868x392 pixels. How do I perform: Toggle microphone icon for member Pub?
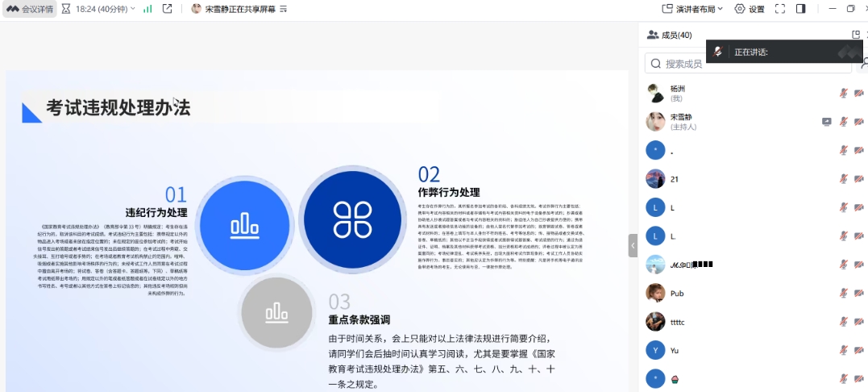(x=843, y=294)
